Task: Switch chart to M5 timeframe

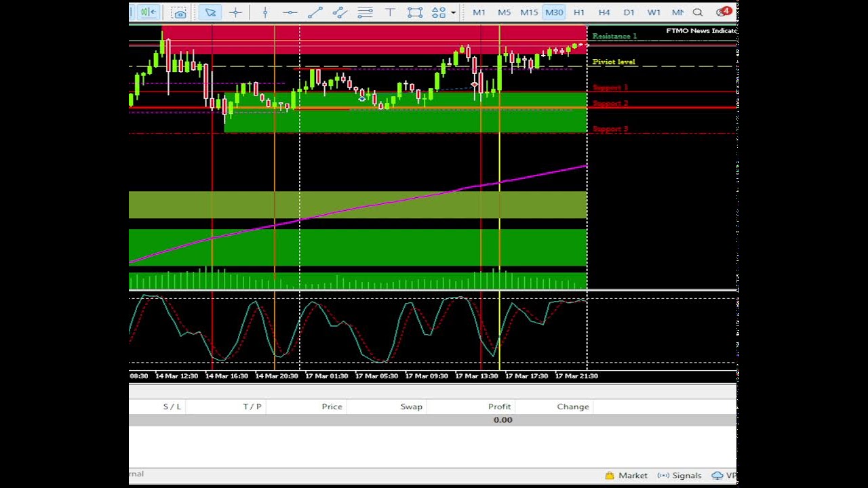Action: [x=504, y=12]
